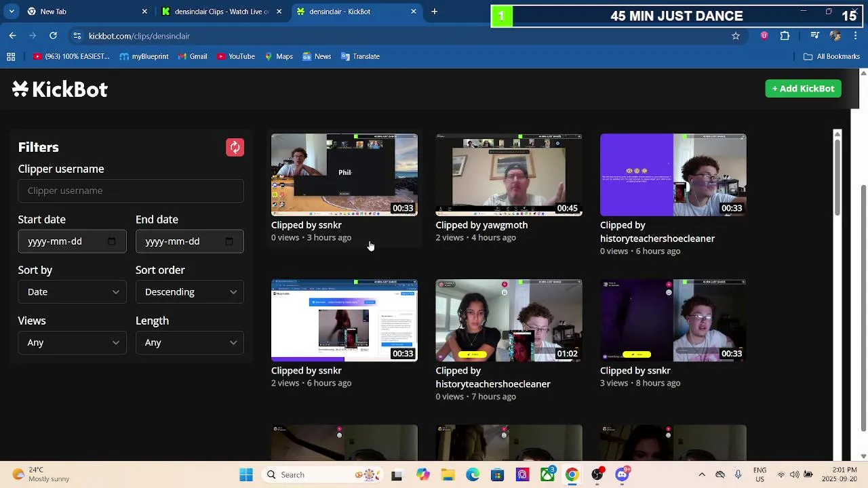Open Chrome three-dot menu
The height and width of the screenshot is (488, 868).
pos(857,36)
